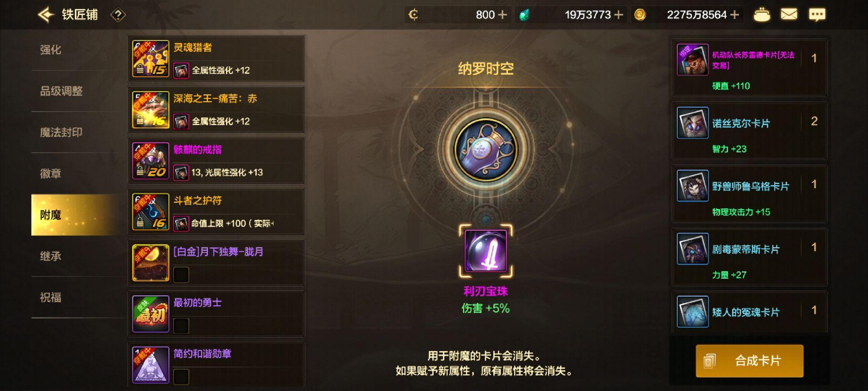Open the chat speech bubble icon
The image size is (868, 391).
817,15
